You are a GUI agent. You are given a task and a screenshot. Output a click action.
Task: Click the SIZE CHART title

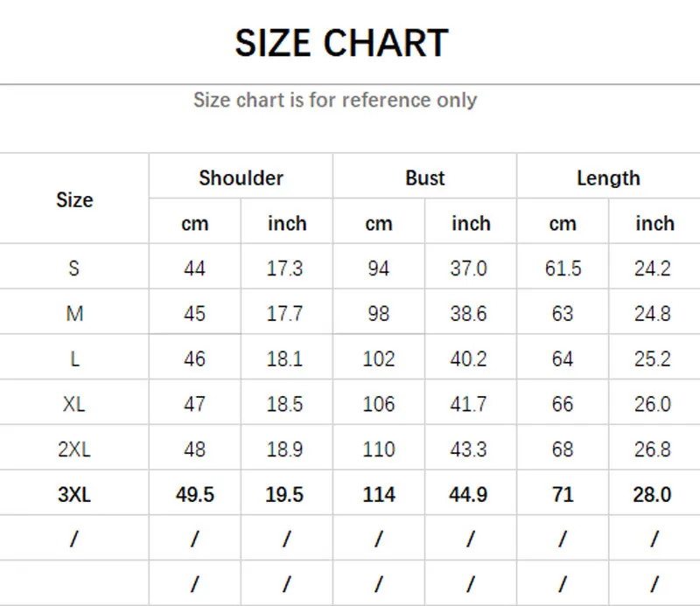coord(341,43)
